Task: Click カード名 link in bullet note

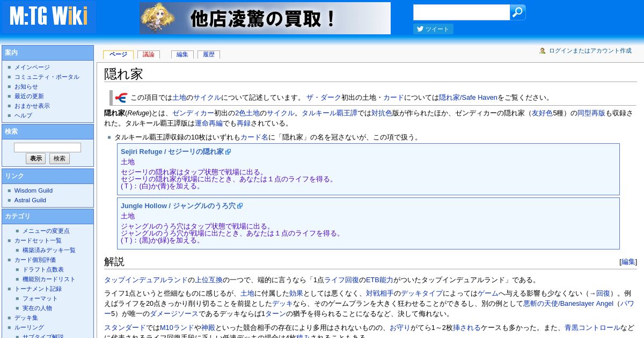Action: (254, 137)
